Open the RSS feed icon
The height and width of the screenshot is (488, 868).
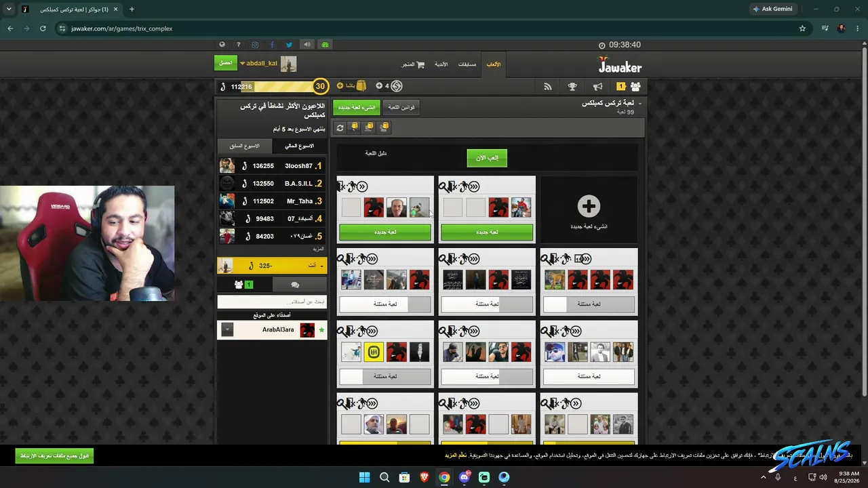click(x=548, y=86)
